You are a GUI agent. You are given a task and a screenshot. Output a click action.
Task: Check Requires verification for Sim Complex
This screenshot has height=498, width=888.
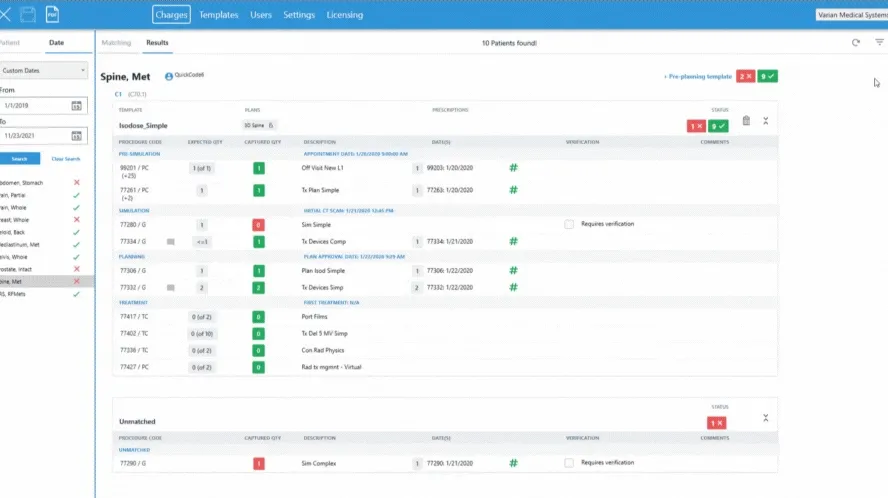coord(569,463)
